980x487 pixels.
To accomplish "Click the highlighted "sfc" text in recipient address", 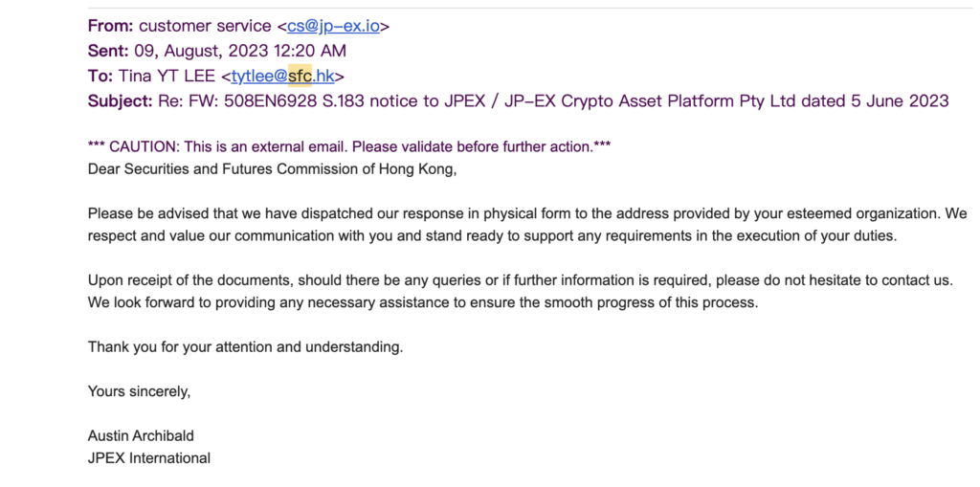I will (x=300, y=76).
